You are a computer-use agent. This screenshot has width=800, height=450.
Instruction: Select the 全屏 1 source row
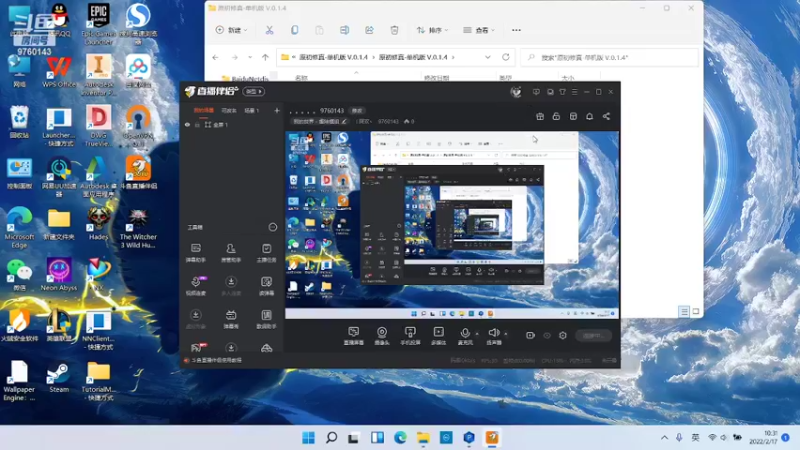pos(232,124)
